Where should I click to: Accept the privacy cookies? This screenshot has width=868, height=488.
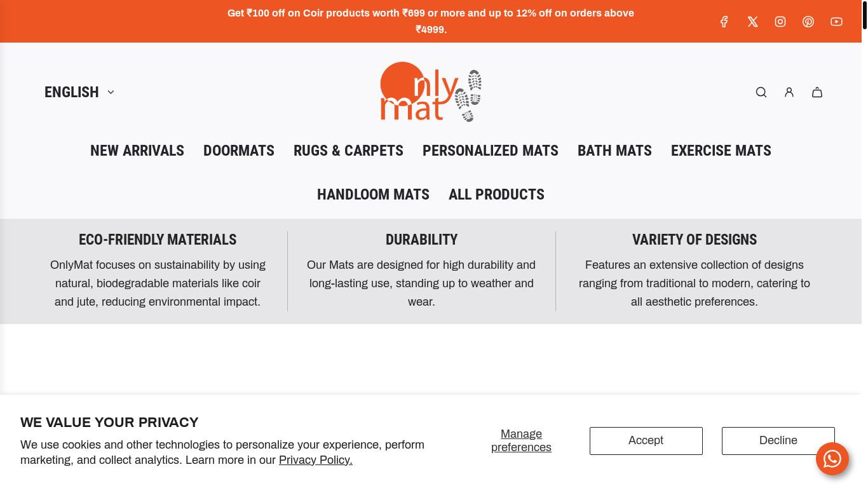coord(646,440)
